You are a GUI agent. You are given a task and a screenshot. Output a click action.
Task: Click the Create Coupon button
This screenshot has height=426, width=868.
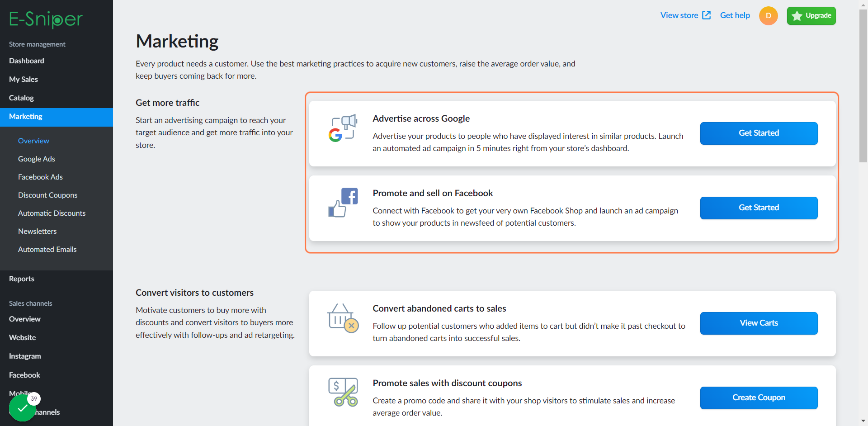tap(759, 398)
